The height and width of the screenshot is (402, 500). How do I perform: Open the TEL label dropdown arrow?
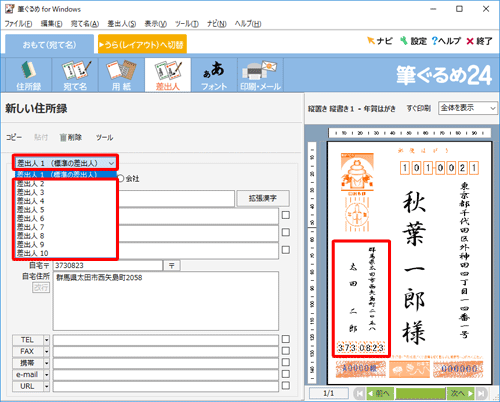(47, 340)
